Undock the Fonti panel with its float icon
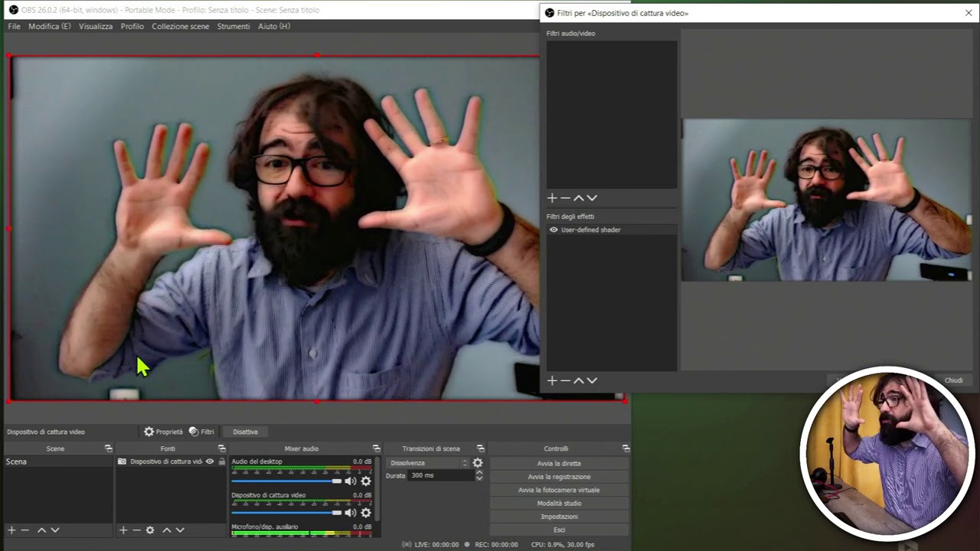The height and width of the screenshot is (551, 980). tap(221, 448)
